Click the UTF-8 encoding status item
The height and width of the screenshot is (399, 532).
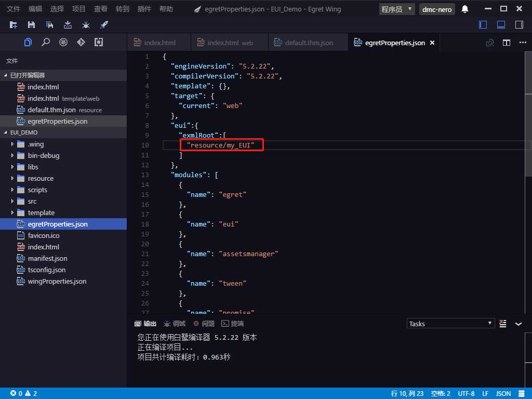pos(466,394)
